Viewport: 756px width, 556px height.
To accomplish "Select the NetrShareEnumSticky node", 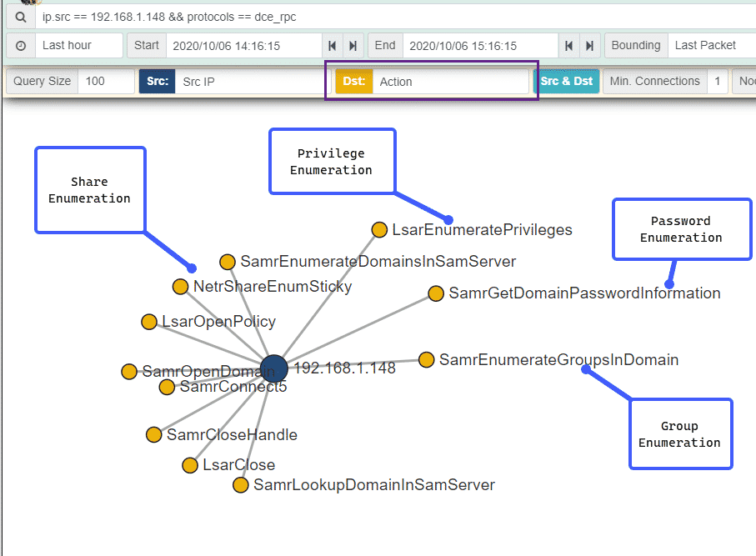I will pos(180,287).
